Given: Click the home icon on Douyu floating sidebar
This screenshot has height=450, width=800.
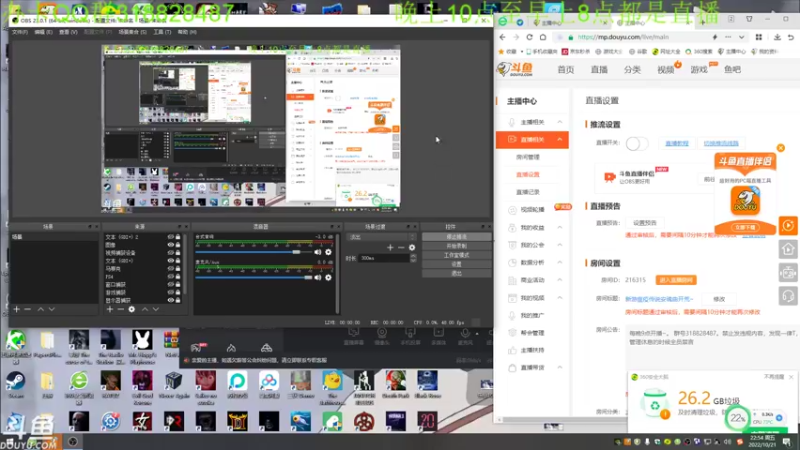Looking at the screenshot, I should pos(788,249).
